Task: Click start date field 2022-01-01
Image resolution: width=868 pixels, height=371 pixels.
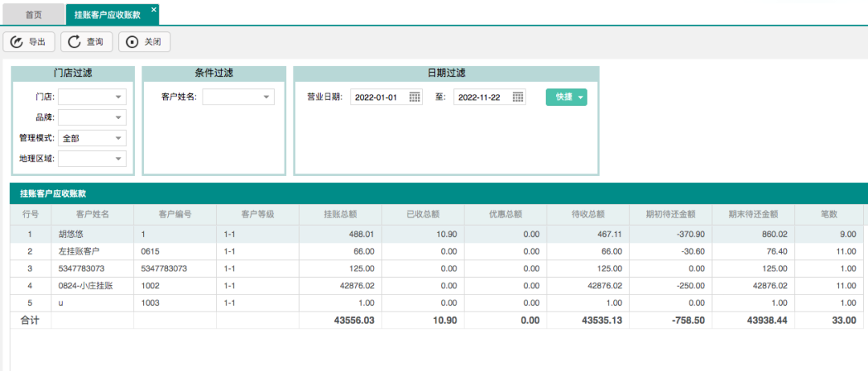Action: [x=378, y=97]
